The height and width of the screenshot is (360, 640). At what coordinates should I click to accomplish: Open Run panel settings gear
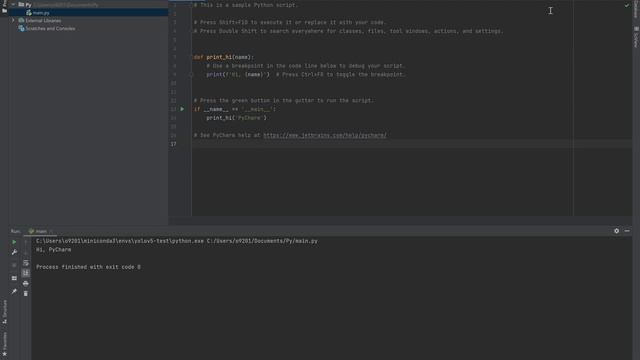616,231
